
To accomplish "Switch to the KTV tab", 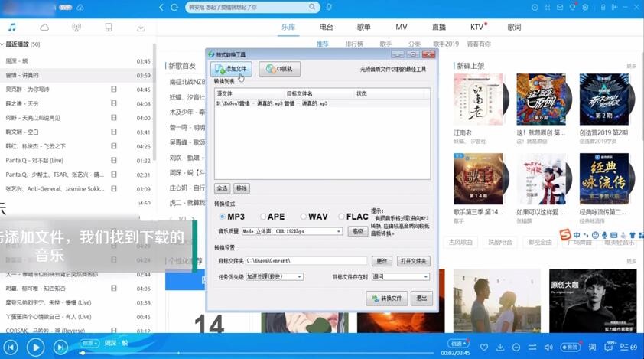I will (x=476, y=27).
